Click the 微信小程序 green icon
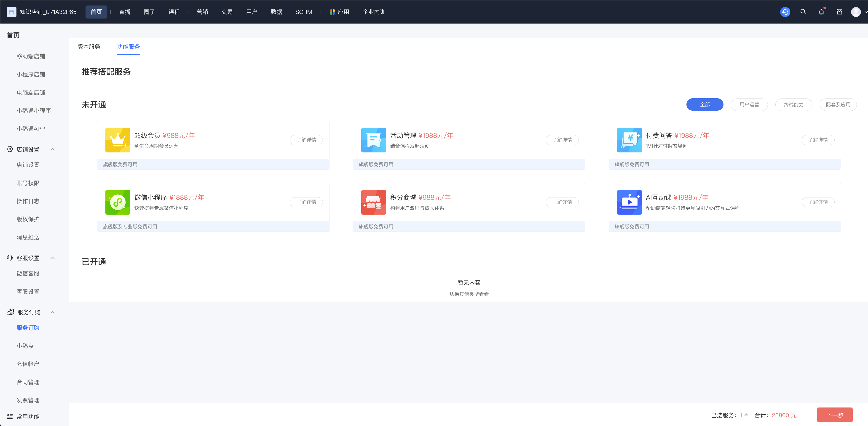Viewport: 868px width, 426px height. 118,202
